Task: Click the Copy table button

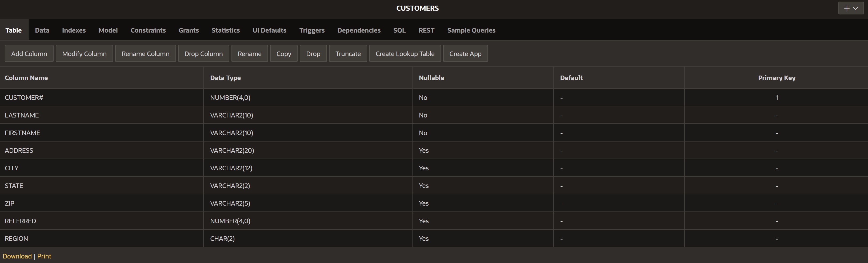Action: coord(284,54)
